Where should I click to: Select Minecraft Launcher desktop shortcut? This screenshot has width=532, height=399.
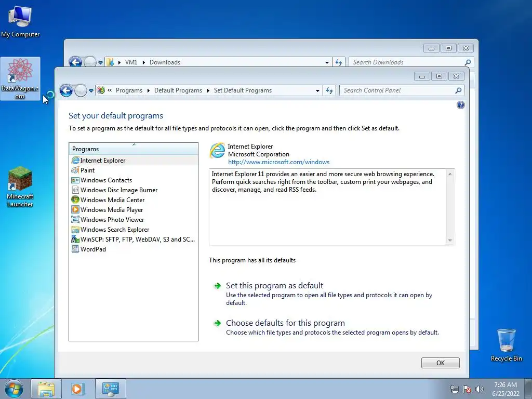click(x=20, y=187)
